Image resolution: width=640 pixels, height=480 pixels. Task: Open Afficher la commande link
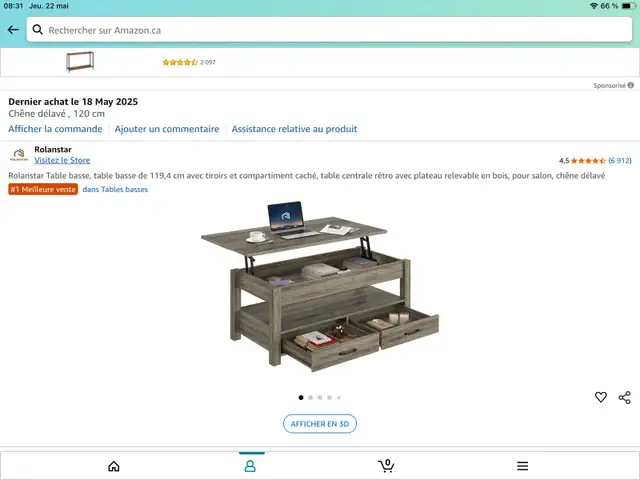[x=56, y=129]
